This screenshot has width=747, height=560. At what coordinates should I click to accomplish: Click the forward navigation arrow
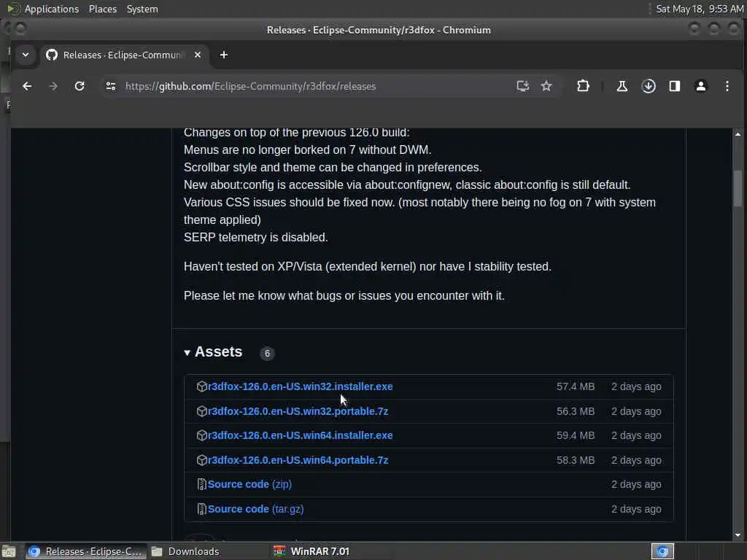[x=53, y=86]
